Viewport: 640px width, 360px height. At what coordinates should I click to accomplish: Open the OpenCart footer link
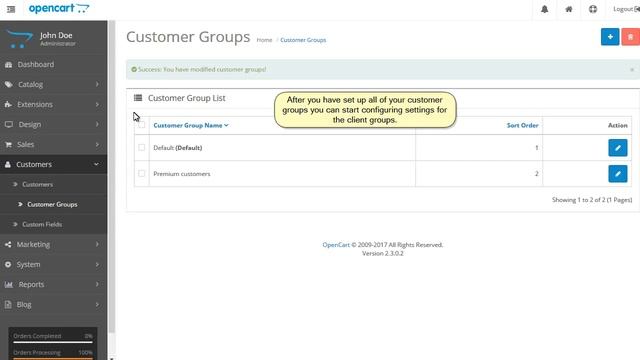[336, 245]
